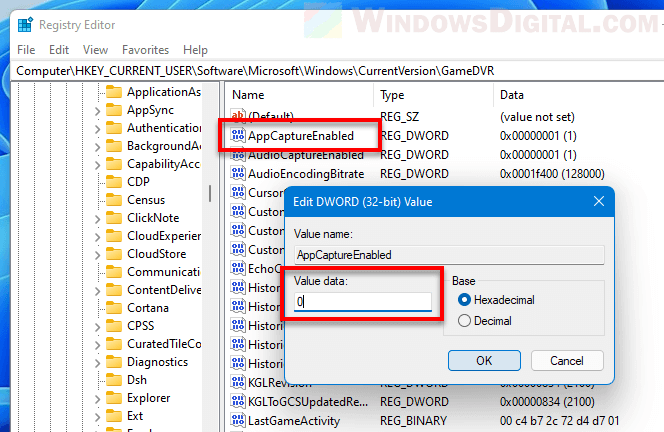Click the REG_BINARY type cell
This screenshot has height=432, width=664.
click(x=413, y=421)
